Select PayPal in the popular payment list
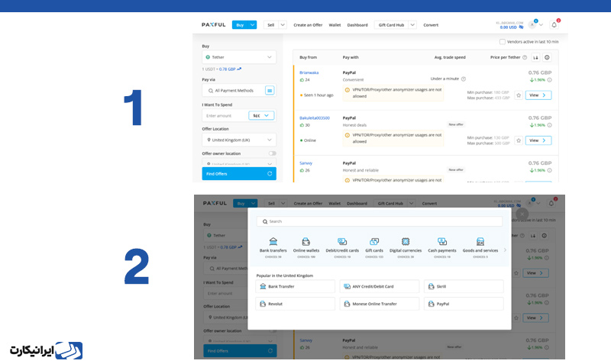The height and width of the screenshot is (364, 611). pos(464,304)
